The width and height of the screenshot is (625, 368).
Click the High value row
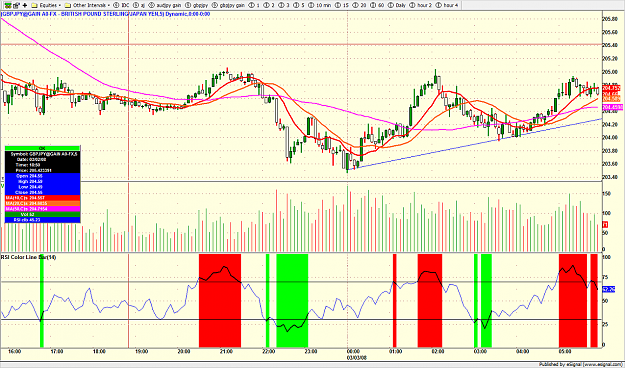coord(42,181)
